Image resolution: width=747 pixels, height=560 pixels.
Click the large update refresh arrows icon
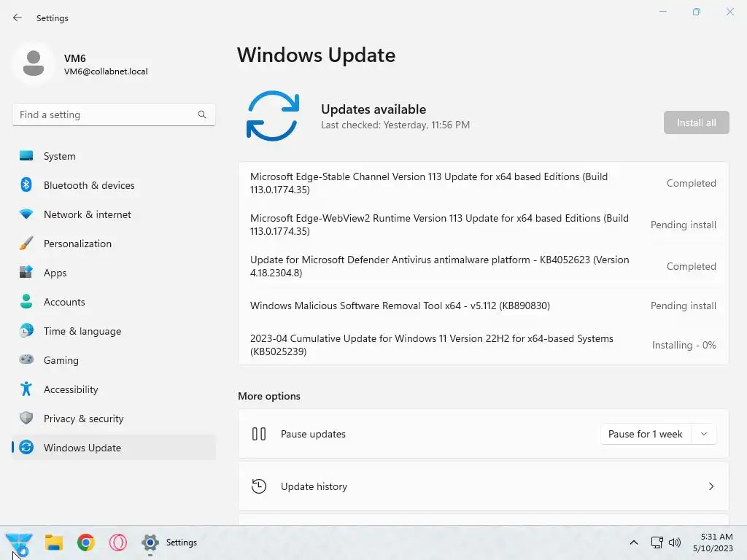tap(273, 116)
